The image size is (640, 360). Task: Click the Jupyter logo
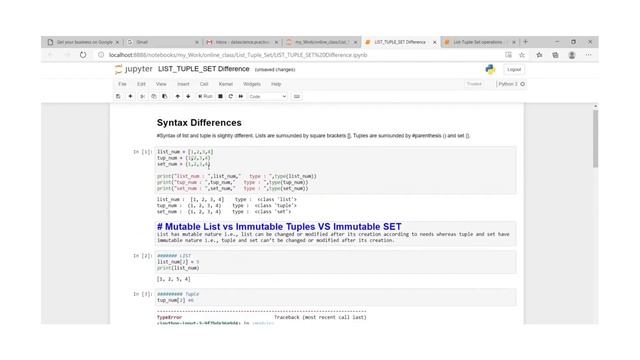[134, 69]
